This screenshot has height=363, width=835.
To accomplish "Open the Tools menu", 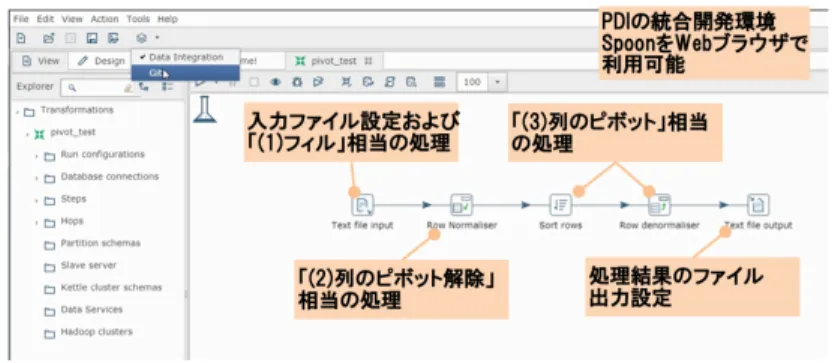I will tap(138, 19).
